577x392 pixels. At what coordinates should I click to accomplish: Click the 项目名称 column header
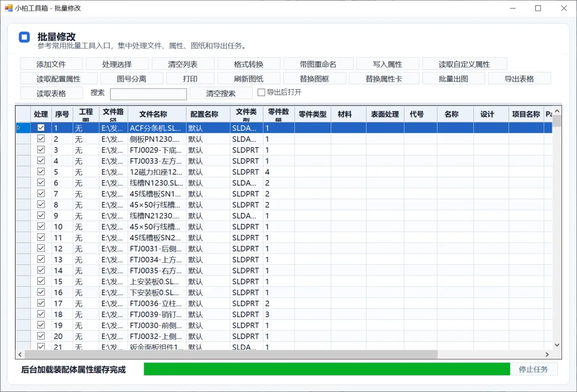coord(526,114)
